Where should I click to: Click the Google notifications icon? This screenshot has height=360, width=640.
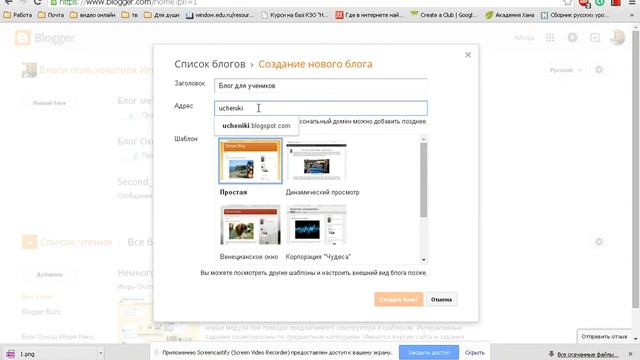coord(572,38)
